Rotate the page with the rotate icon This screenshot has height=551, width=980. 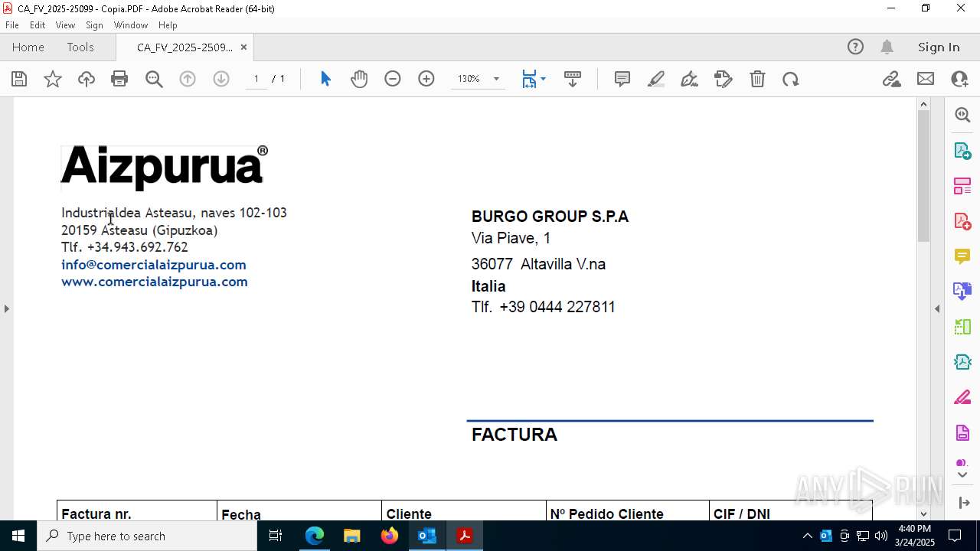(791, 79)
